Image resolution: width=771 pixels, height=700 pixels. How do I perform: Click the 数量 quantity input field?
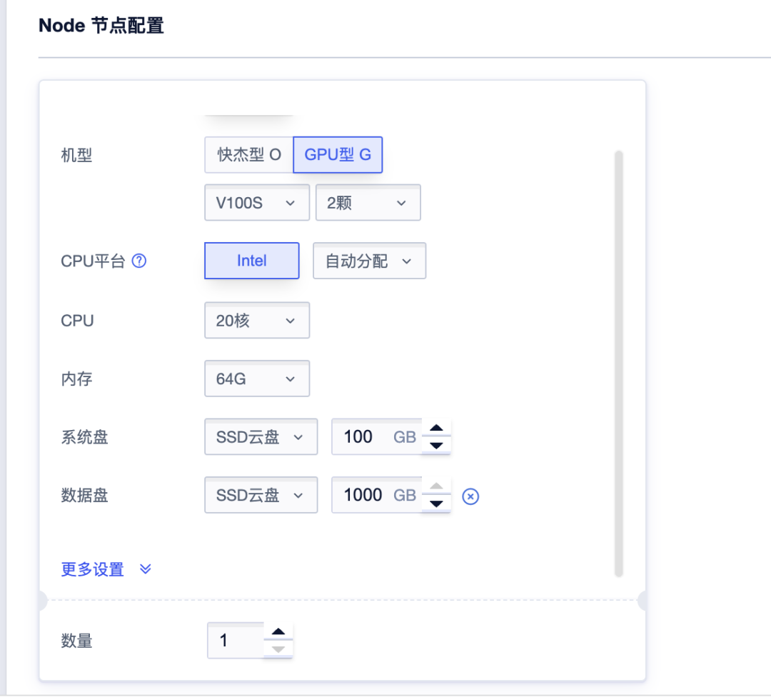point(236,641)
